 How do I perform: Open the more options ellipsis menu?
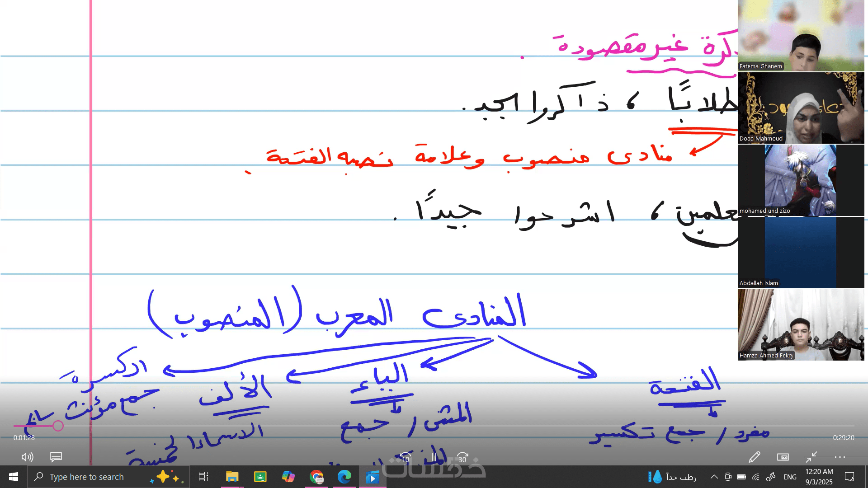840,457
